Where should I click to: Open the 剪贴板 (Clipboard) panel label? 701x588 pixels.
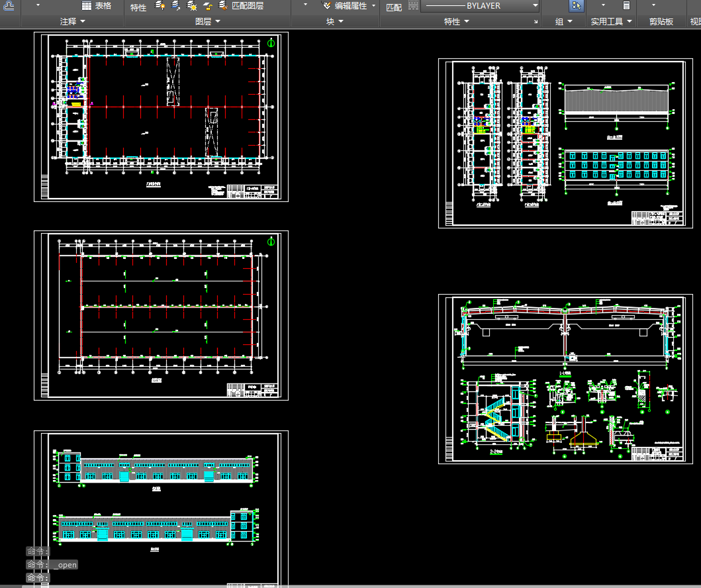(661, 22)
